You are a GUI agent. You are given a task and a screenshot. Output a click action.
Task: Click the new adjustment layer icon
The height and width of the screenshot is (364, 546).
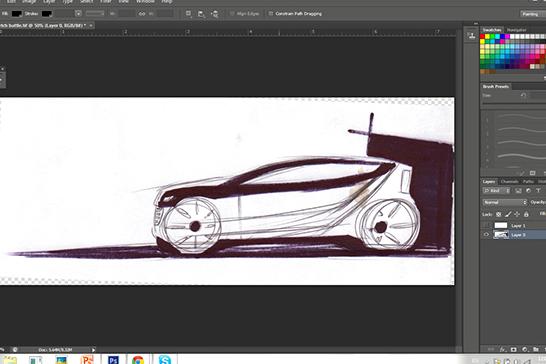click(x=525, y=349)
